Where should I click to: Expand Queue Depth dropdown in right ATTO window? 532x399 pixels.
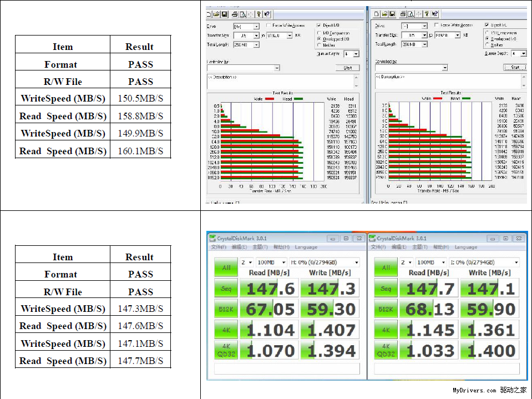click(523, 53)
